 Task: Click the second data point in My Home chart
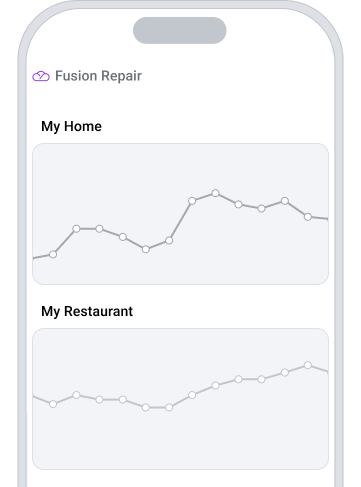click(76, 229)
